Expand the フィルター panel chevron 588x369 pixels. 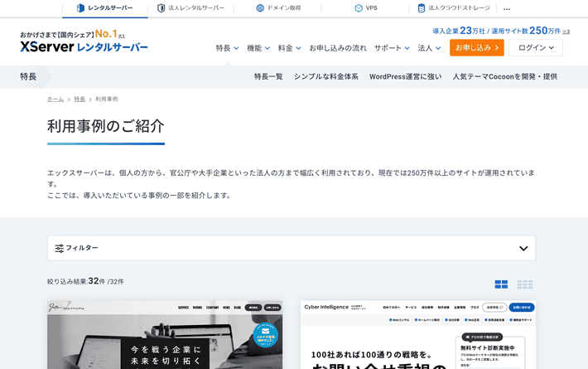[523, 248]
